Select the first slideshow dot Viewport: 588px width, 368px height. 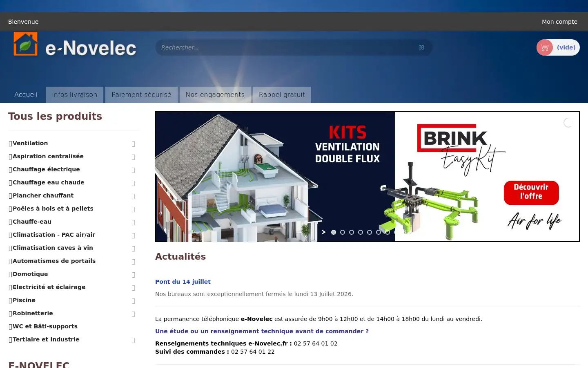(334, 232)
